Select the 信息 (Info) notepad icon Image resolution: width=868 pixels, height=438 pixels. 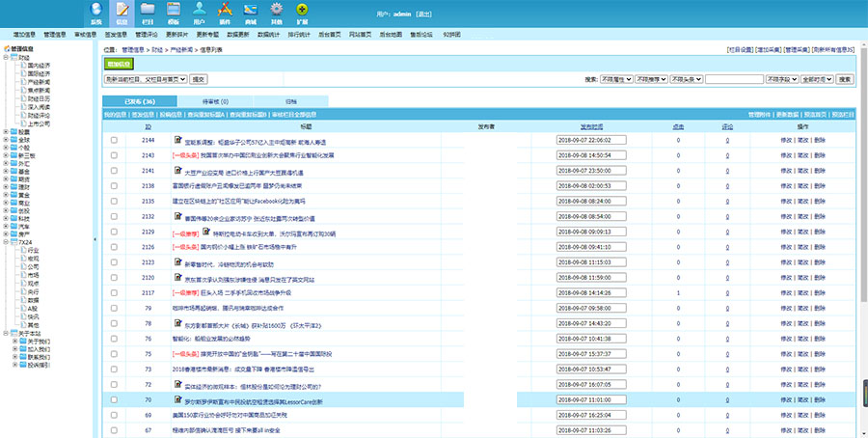point(122,10)
